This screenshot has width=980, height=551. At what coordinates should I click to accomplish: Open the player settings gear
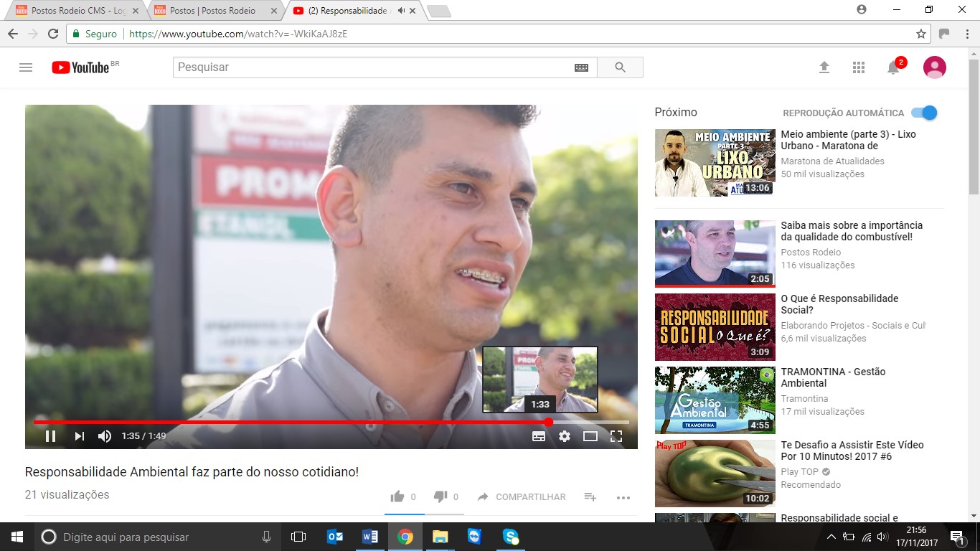(x=565, y=436)
